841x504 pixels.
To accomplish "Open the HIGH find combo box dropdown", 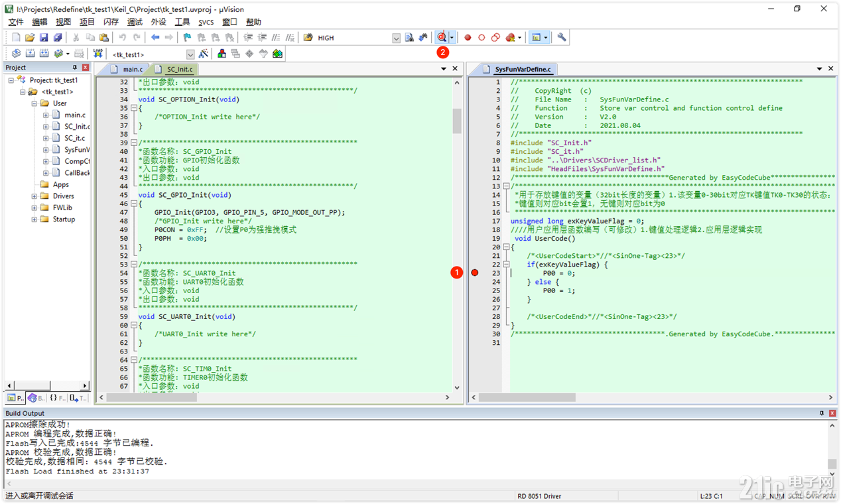I will pyautogui.click(x=396, y=38).
